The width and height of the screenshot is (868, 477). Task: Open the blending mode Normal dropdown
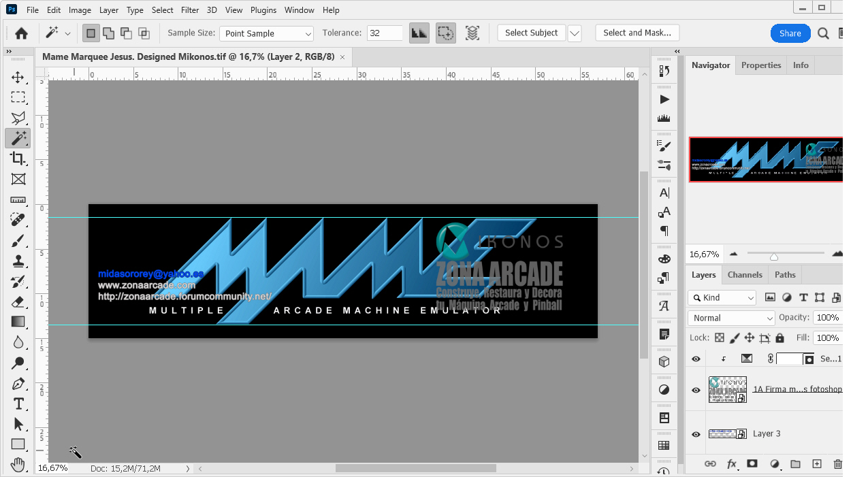click(x=732, y=318)
